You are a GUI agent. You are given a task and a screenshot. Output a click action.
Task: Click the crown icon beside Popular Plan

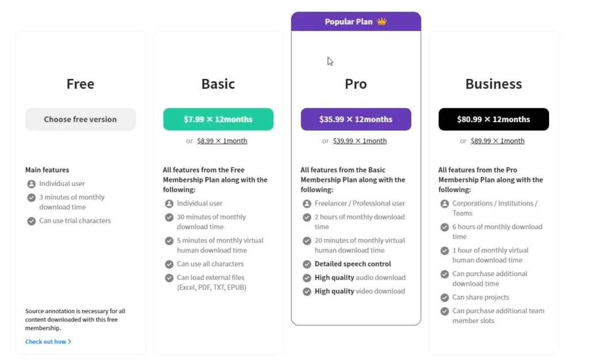click(381, 21)
